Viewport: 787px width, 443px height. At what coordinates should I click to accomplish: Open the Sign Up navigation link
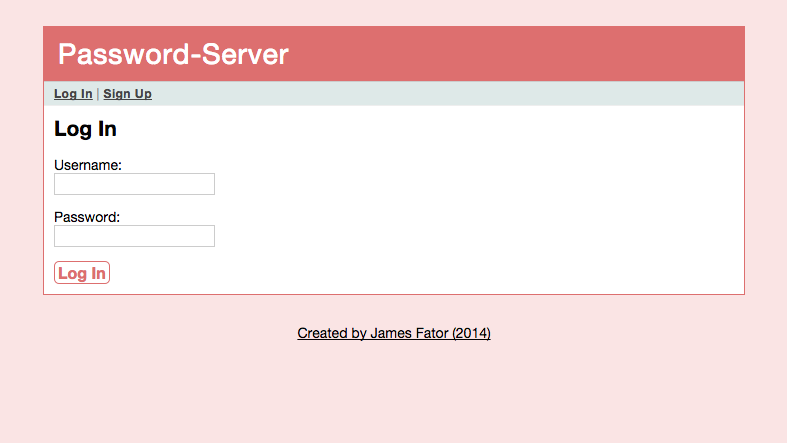coord(127,94)
